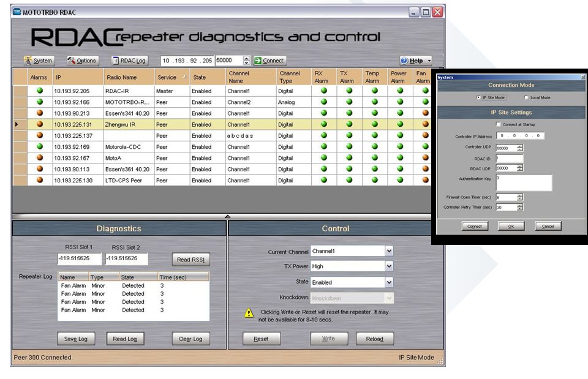Expand the State dropdown in Control

tap(390, 282)
